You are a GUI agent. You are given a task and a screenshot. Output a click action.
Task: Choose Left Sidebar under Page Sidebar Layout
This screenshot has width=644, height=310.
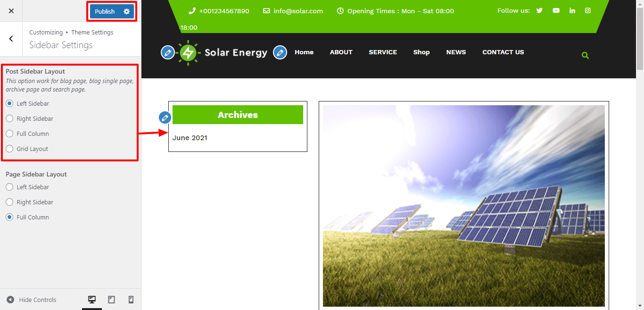point(9,187)
